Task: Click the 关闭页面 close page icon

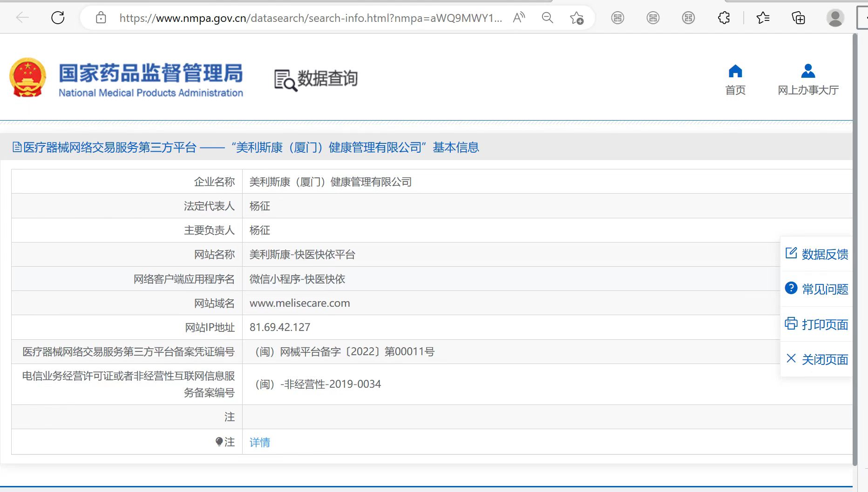Action: pos(791,359)
